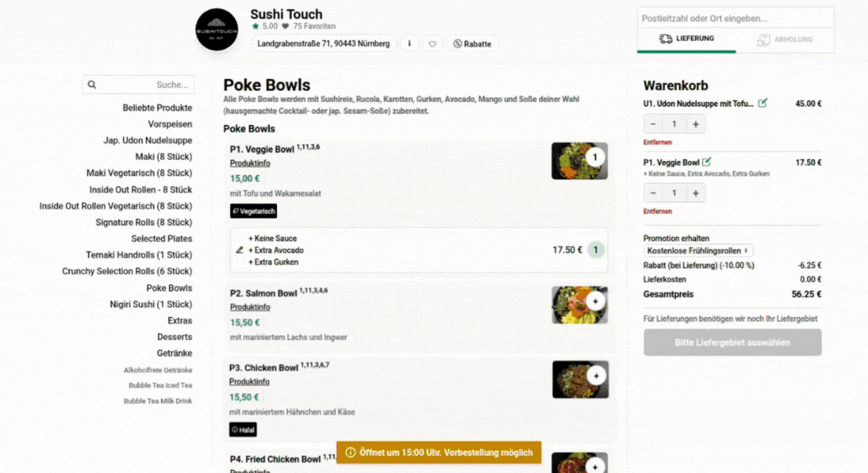
Task: Open the edit icon next to U1. Udon Nudelsuppe
Action: (x=763, y=103)
